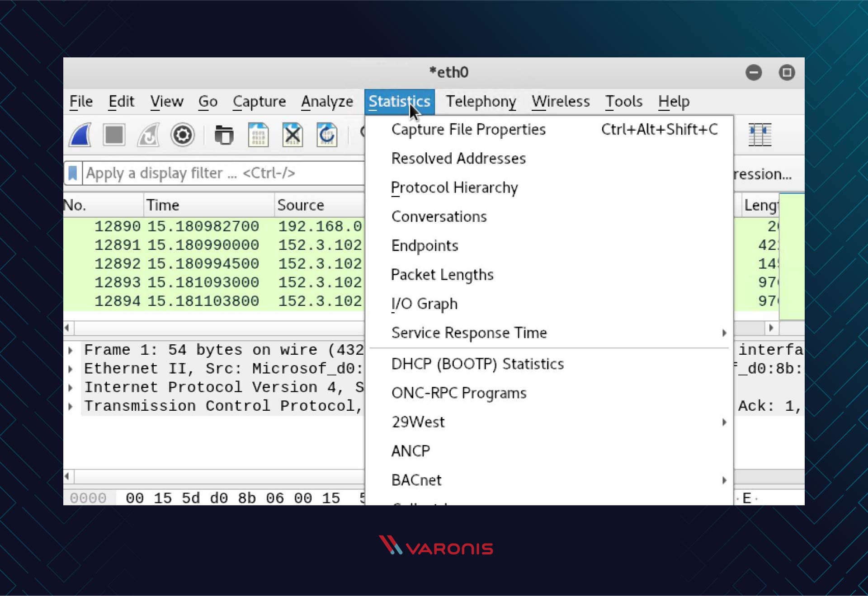Expand the Ethernet II tree row
This screenshot has height=596, width=868.
click(x=71, y=369)
